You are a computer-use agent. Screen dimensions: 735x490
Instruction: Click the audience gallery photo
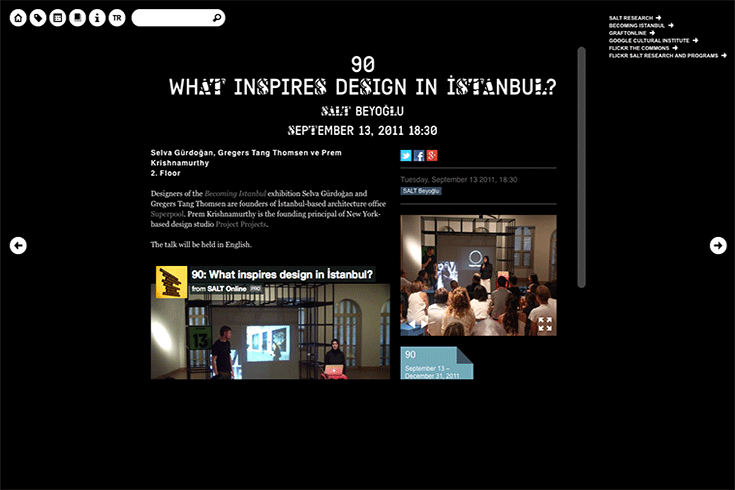tap(478, 275)
